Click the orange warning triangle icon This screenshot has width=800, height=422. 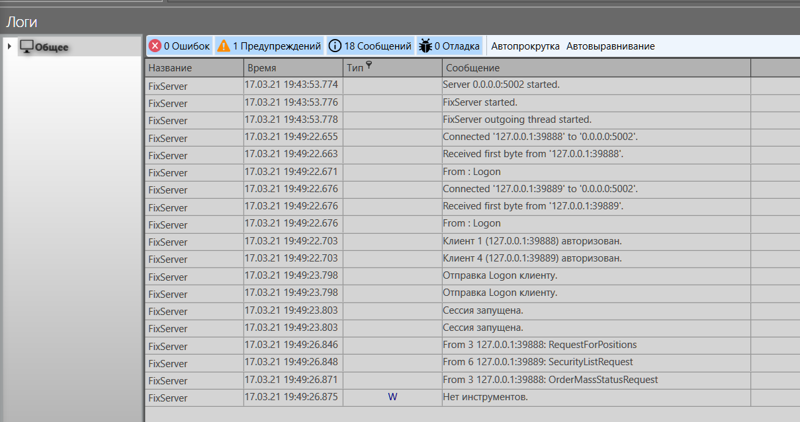223,46
